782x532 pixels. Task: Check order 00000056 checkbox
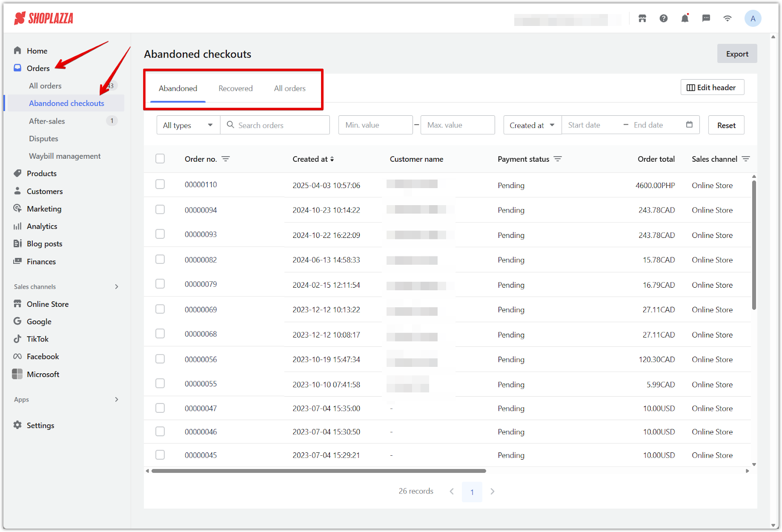click(x=160, y=359)
